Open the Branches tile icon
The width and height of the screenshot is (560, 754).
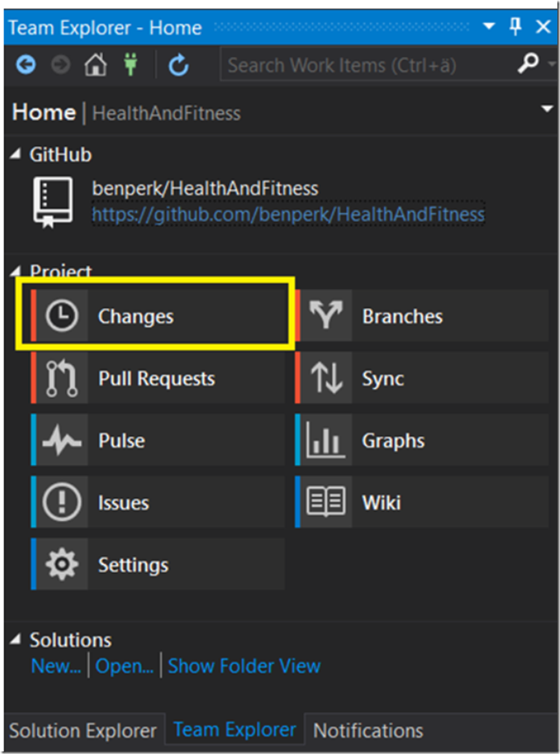[x=326, y=316]
